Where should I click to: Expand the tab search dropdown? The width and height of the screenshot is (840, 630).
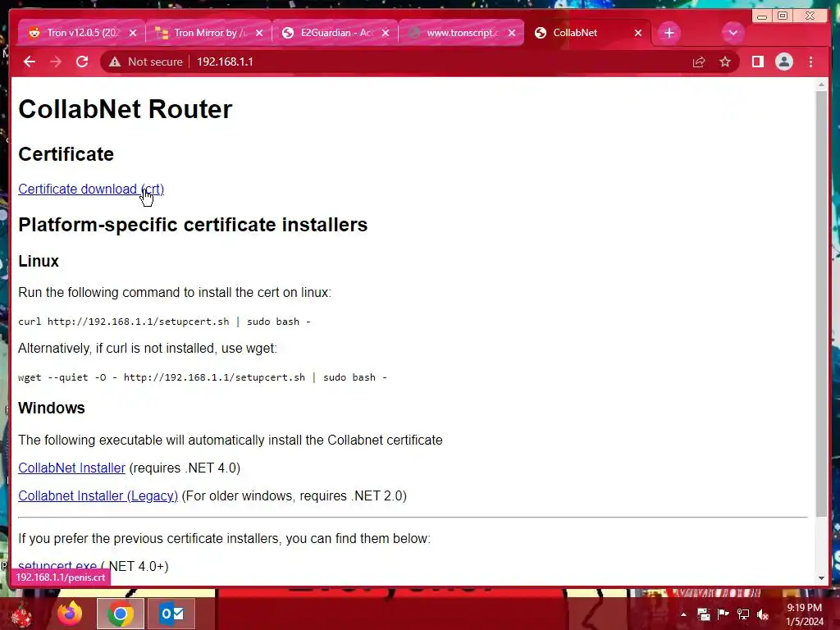tap(733, 33)
